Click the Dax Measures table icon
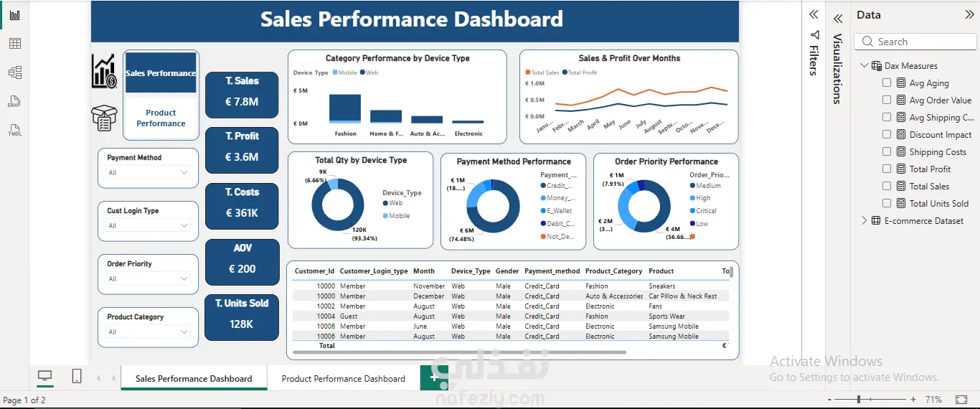Screen dimensions: 980x409 point(877,66)
